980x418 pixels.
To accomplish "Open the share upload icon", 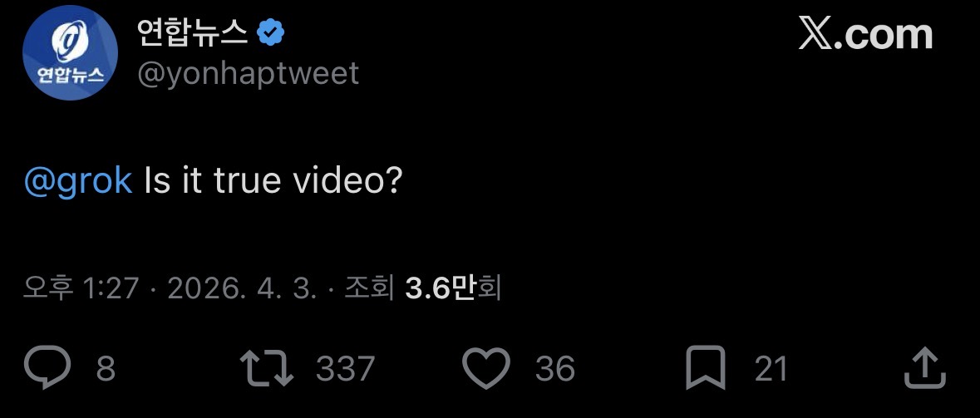I will click(923, 368).
